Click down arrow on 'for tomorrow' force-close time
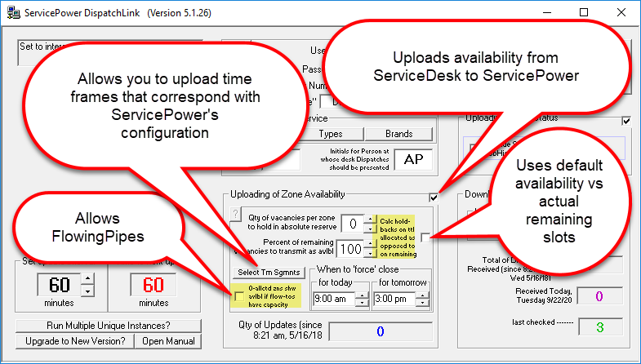 [x=423, y=303]
